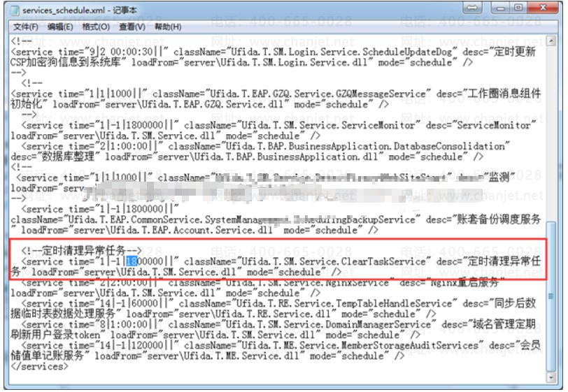Open the 编辑(E) menu
This screenshot has height=392, width=568.
60,27
